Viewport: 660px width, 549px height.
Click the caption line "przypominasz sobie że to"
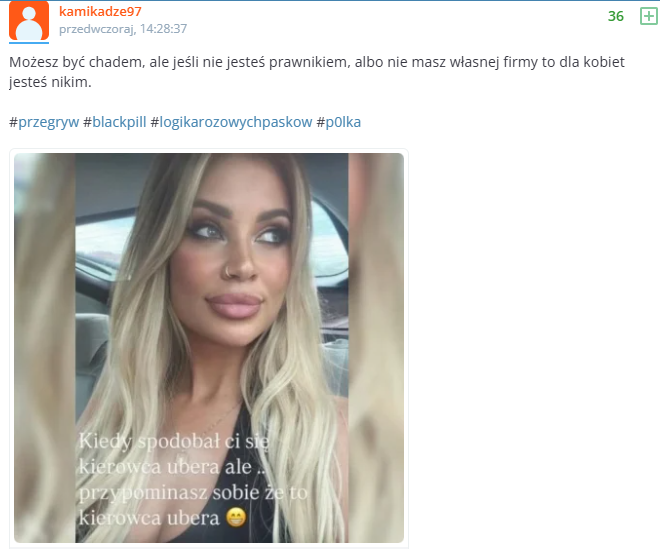point(193,492)
